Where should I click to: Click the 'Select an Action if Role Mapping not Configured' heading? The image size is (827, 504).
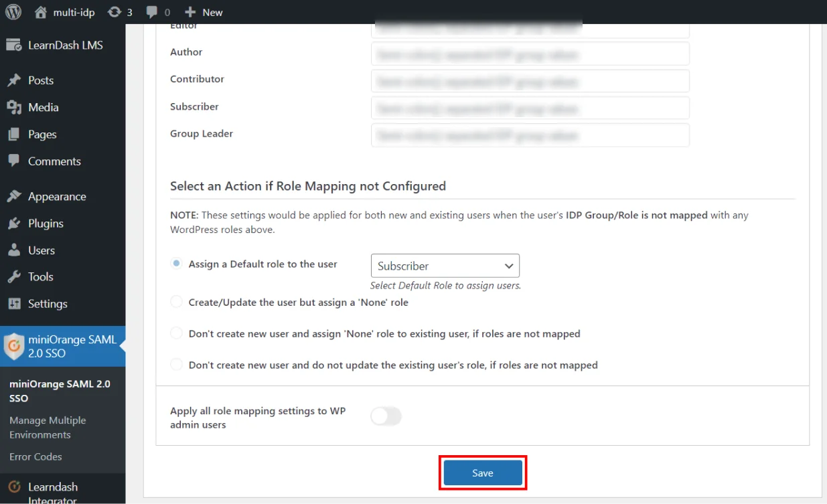[x=308, y=186]
